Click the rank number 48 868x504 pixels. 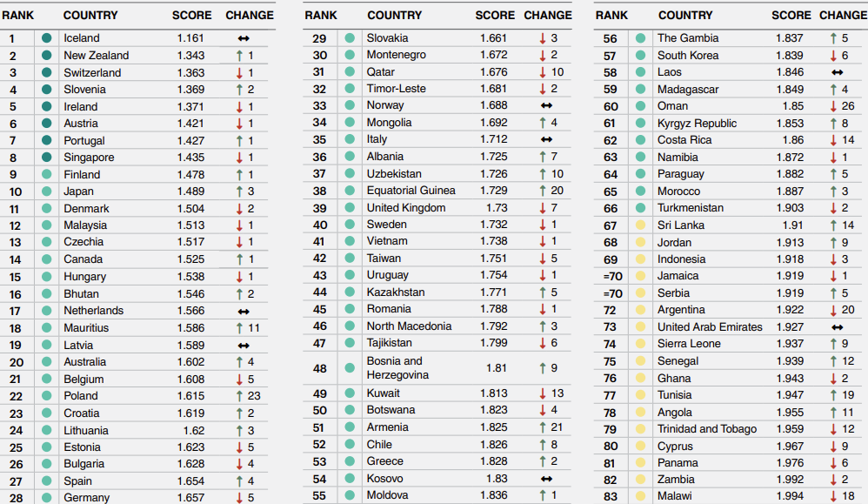click(320, 369)
